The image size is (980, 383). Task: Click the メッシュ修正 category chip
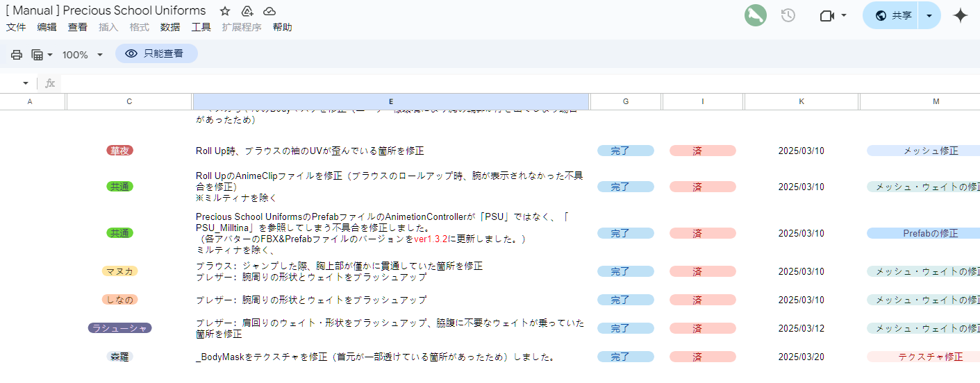pyautogui.click(x=924, y=151)
